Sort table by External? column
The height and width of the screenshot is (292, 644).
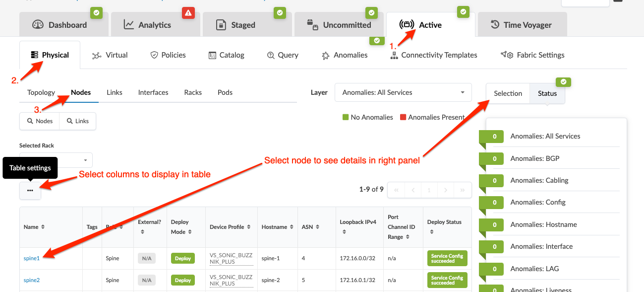tap(150, 227)
